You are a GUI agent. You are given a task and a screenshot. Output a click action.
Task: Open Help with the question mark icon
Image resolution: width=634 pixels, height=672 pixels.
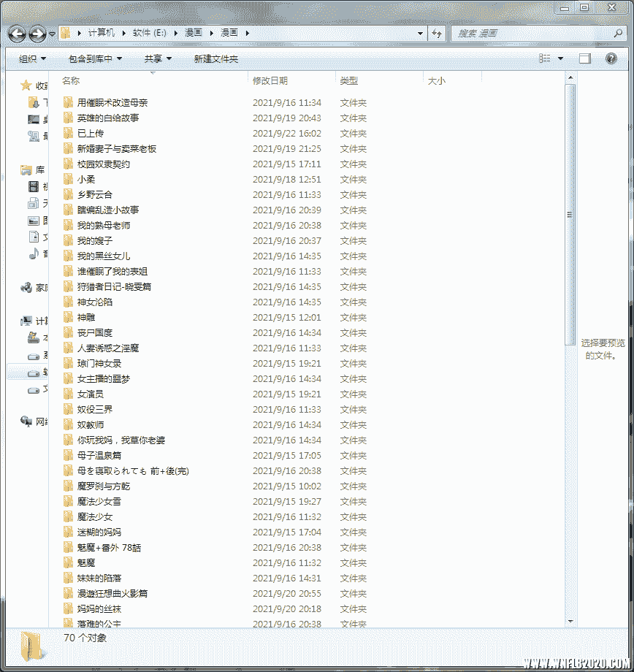(x=611, y=58)
